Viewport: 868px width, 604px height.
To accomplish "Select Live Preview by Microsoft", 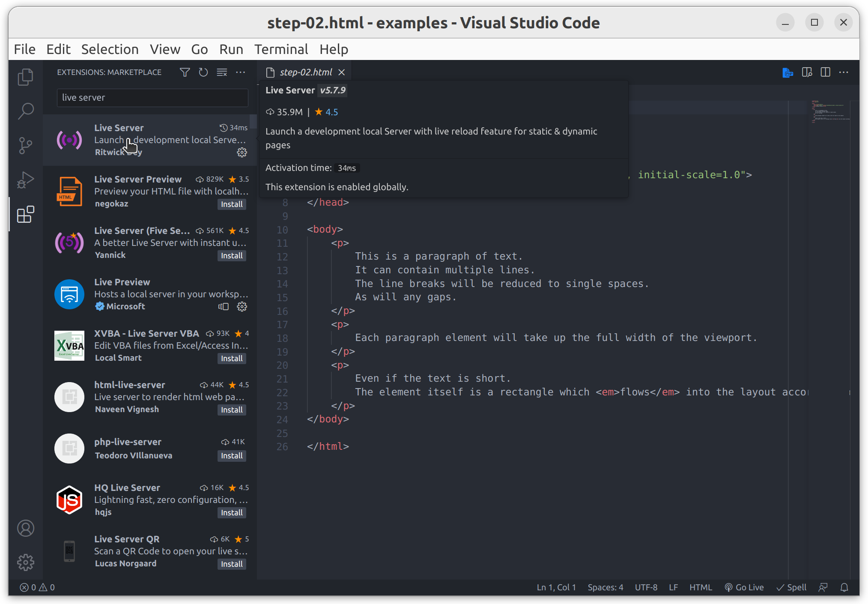I will point(150,294).
